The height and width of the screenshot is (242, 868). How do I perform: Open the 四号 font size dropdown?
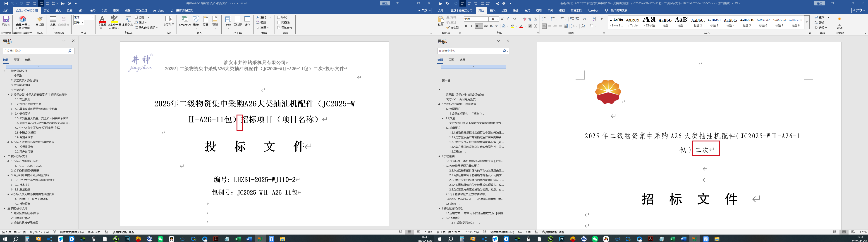(82, 23)
